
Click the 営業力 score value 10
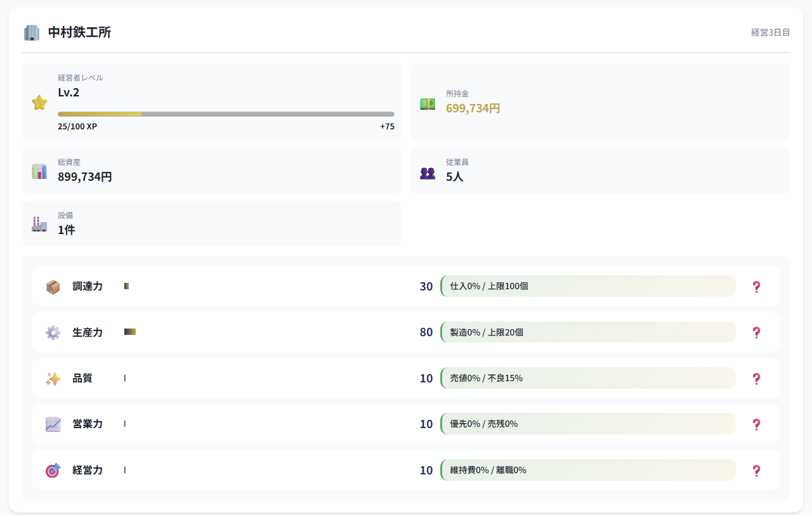click(x=426, y=424)
